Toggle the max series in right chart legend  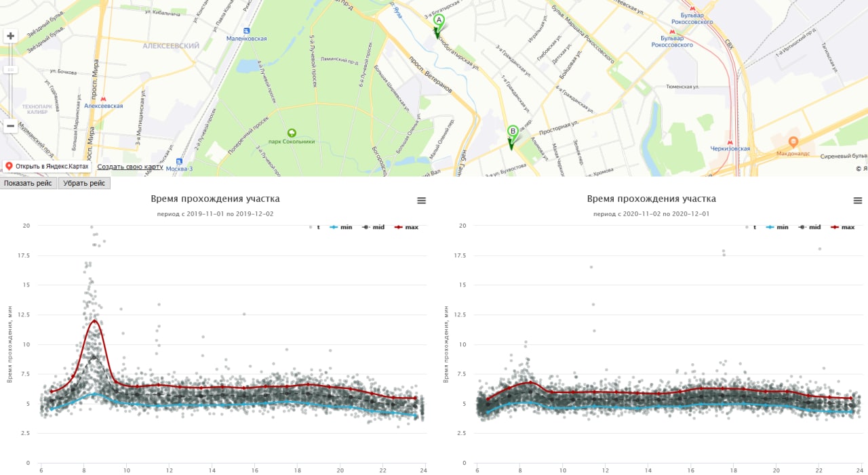(x=842, y=227)
